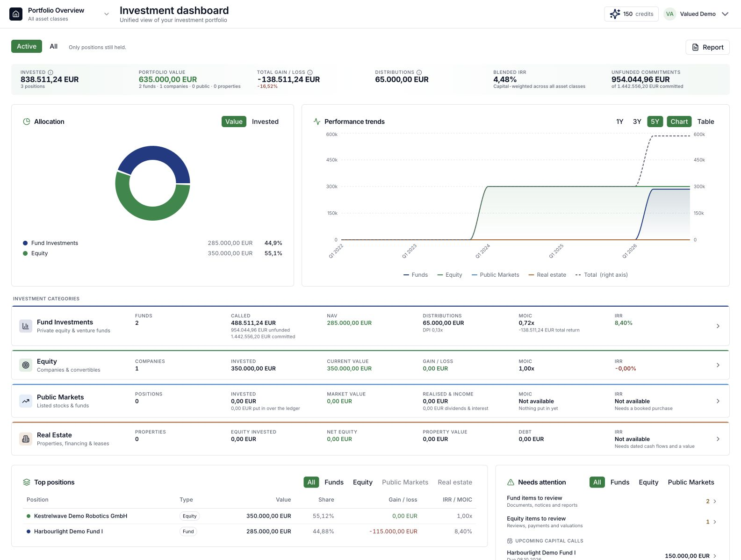Click the VA user avatar
Screen dimensions: 741x560
[x=670, y=14]
